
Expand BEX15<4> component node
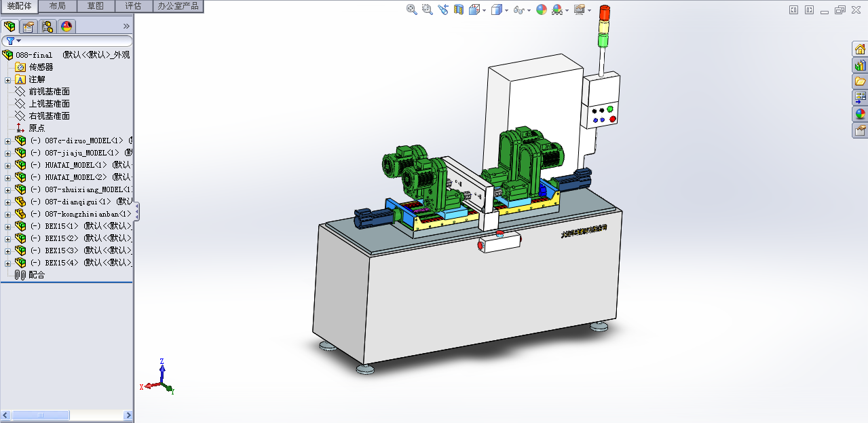click(7, 263)
